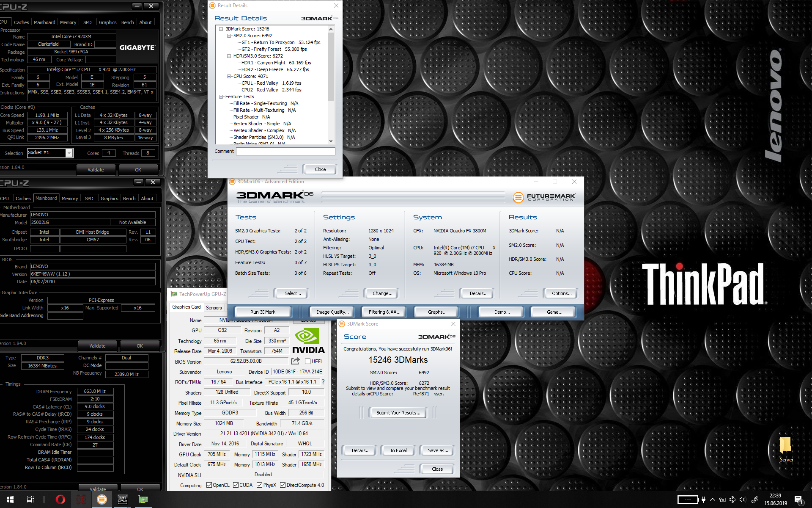Collapse the SM2.0 Score tree node

(x=229, y=36)
